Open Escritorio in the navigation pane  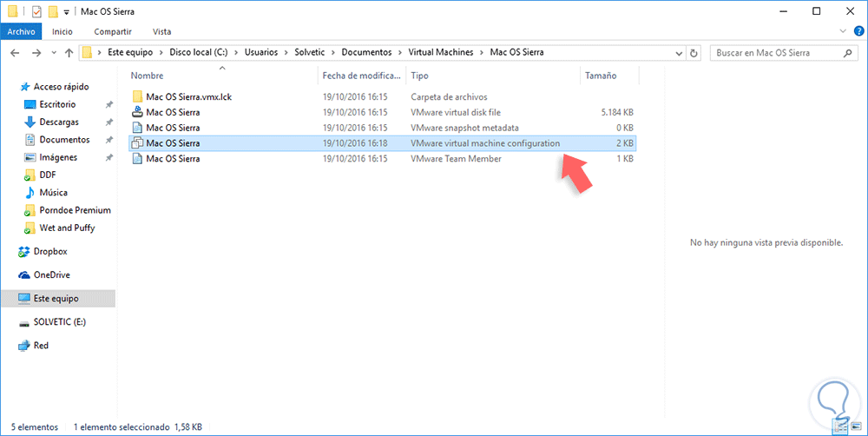point(57,105)
